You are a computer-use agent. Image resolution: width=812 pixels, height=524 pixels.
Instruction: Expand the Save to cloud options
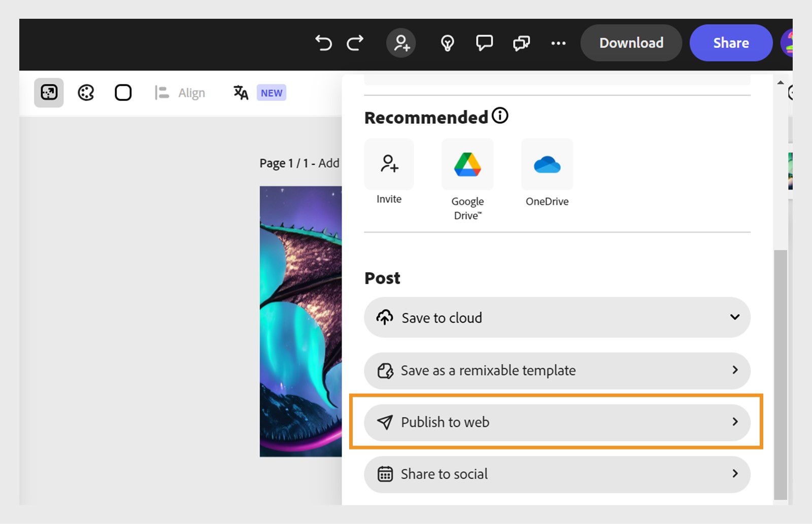point(557,318)
